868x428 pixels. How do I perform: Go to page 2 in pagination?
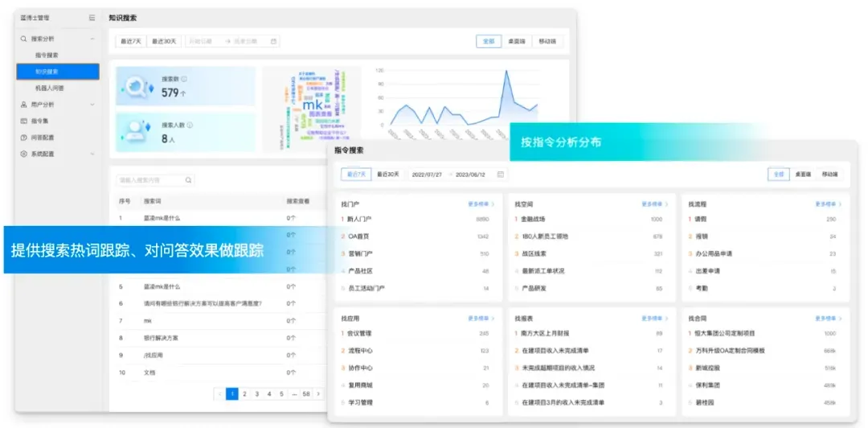[244, 394]
